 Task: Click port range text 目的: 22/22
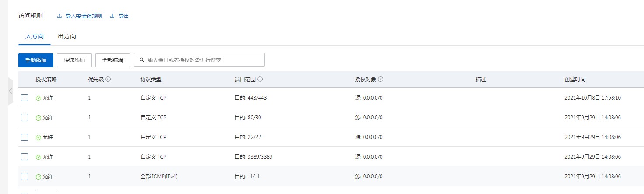(x=248, y=137)
